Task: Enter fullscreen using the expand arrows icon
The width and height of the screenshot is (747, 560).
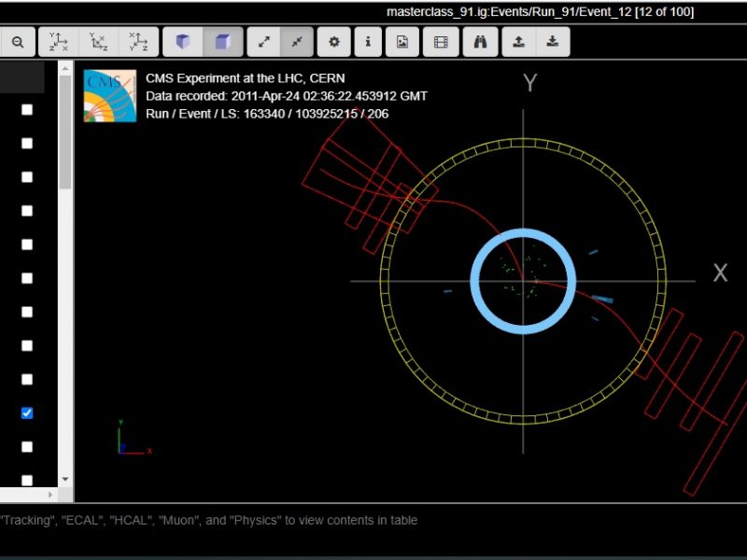Action: [x=263, y=42]
